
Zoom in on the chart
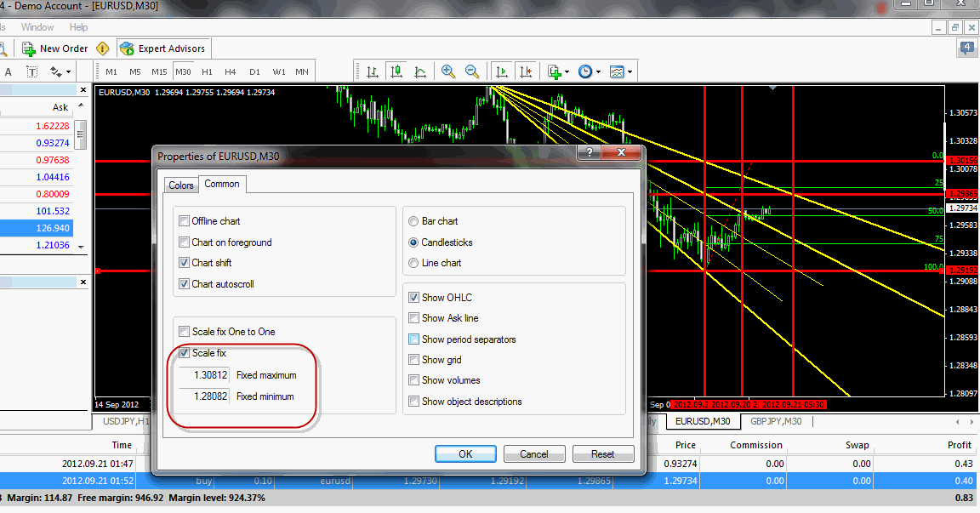(x=448, y=71)
